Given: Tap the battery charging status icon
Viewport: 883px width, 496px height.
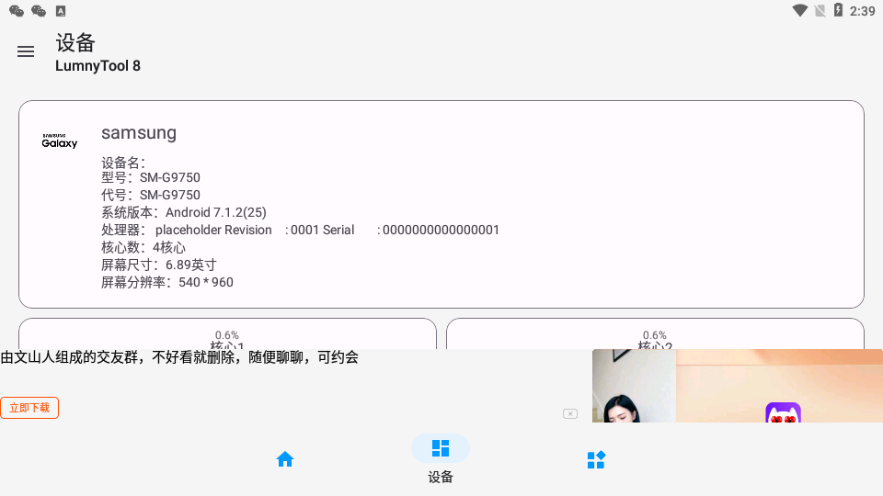Looking at the screenshot, I should (x=838, y=11).
